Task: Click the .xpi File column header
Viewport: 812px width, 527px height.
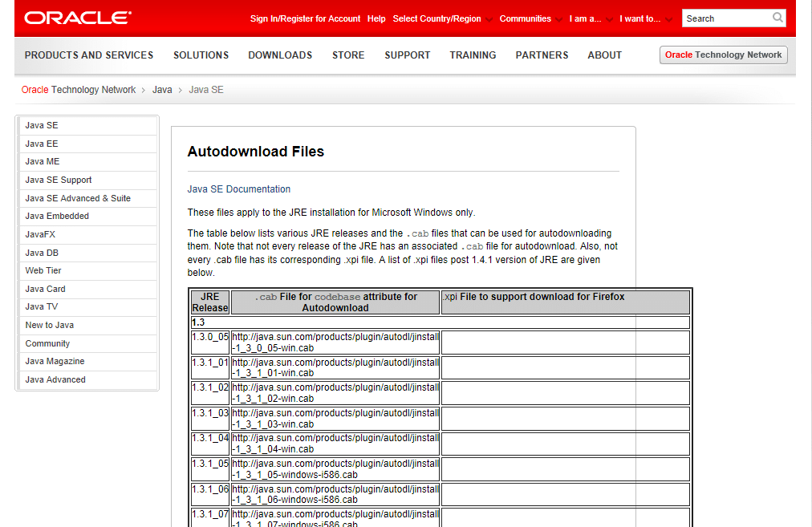Action: [566, 302]
